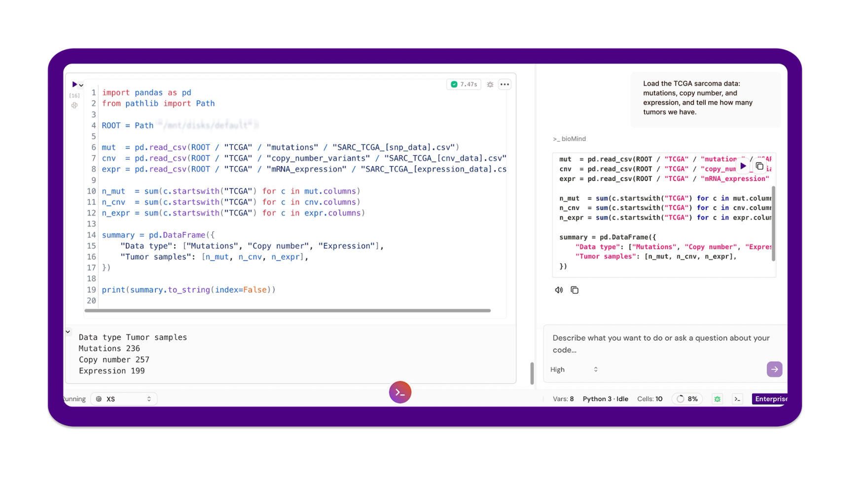868x488 pixels.
Task: Collapse the cell output with the chevron
Action: point(68,332)
